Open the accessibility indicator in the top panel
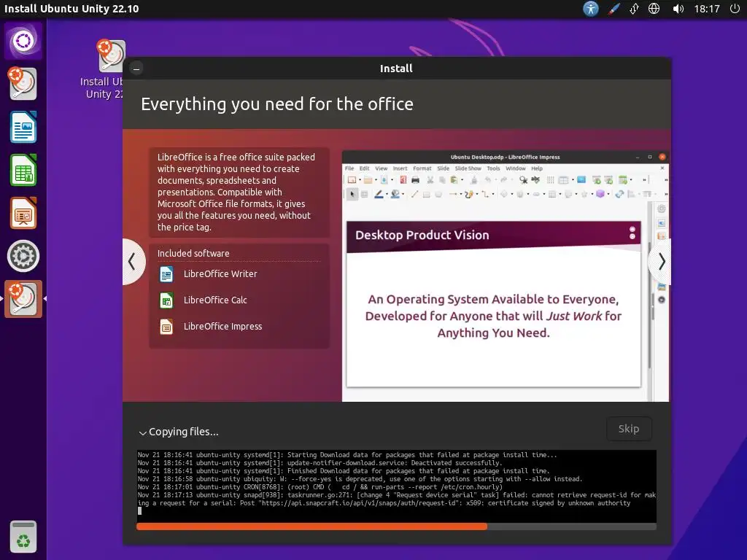This screenshot has height=560, width=747. (x=590, y=9)
